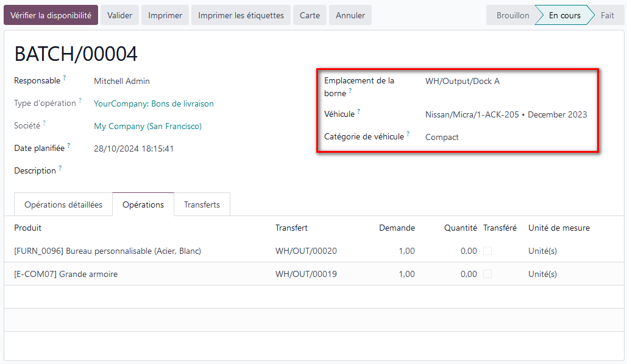Click the help icon beside Type d'opération
The height and width of the screenshot is (364, 627).
click(80, 100)
